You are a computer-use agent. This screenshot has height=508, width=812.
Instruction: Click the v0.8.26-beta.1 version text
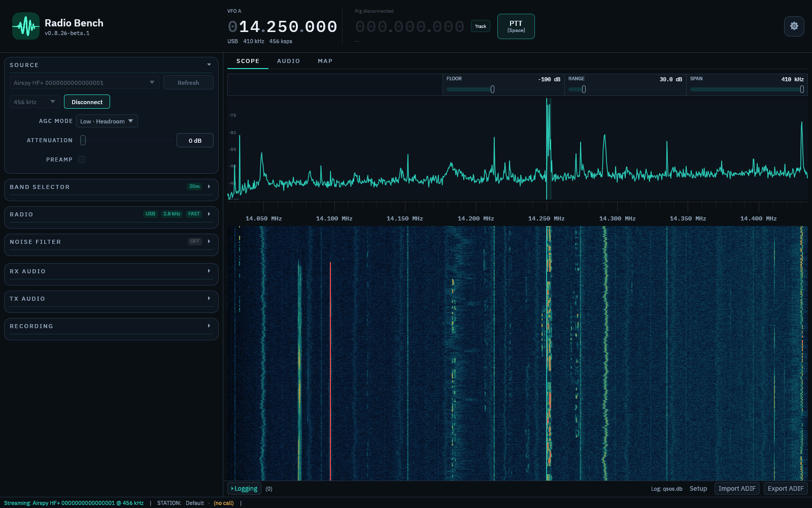pyautogui.click(x=67, y=33)
